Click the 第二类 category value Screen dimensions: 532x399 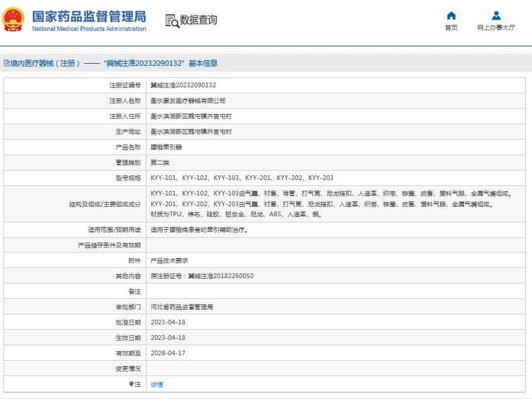[x=160, y=163]
